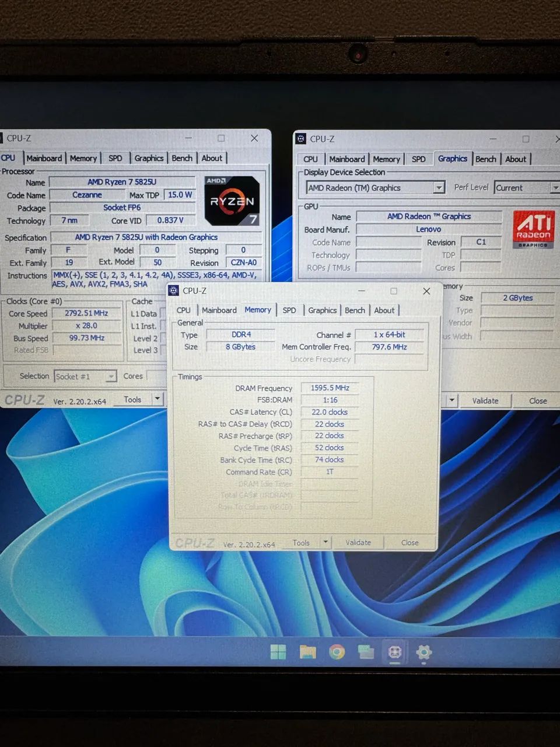Select Mainboard tab in the Graphics window
Viewport: 560px width, 747px height.
tap(347, 159)
